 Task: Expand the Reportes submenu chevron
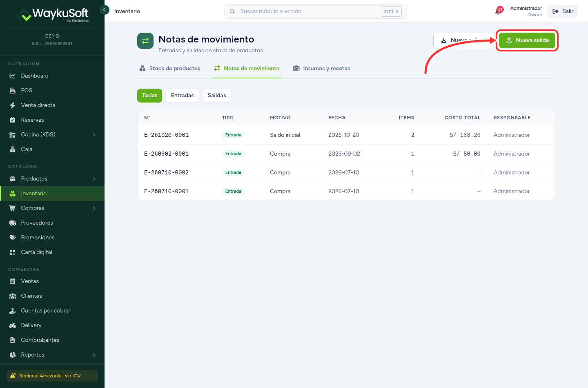[94, 355]
